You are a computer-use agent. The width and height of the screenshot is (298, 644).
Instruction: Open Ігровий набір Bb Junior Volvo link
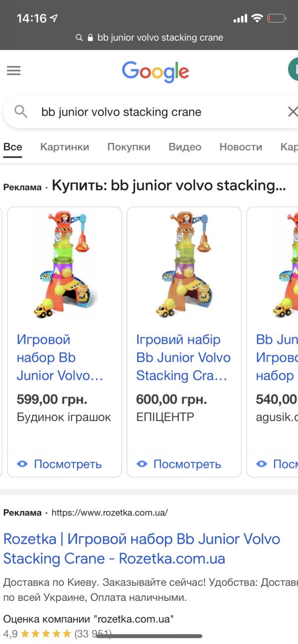pos(183,358)
